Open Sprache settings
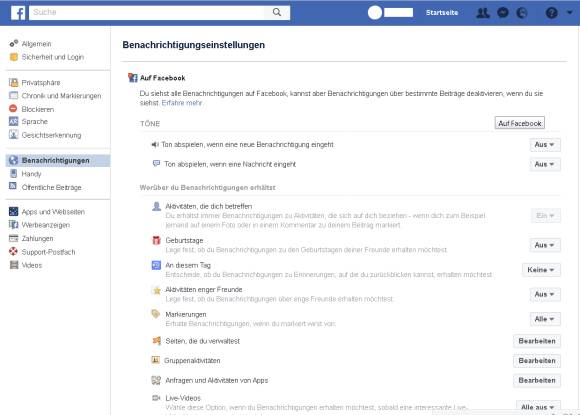The width and height of the screenshot is (580, 415). point(34,121)
